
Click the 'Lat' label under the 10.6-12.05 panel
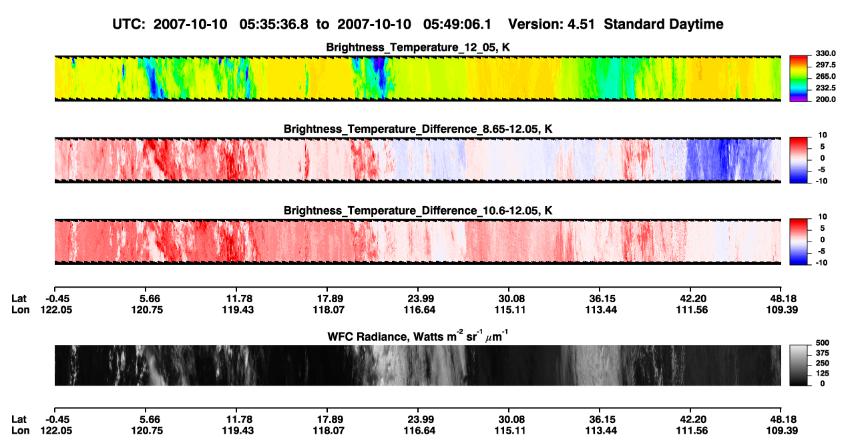pos(19,299)
